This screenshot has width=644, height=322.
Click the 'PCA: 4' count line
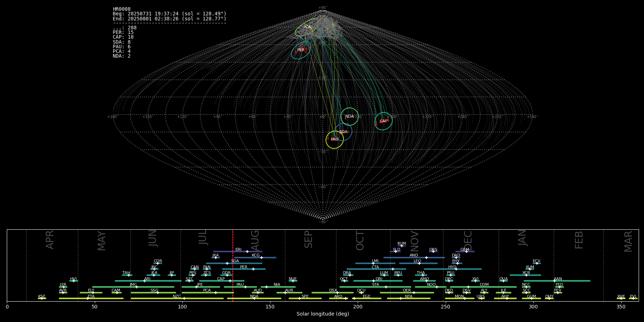pyautogui.click(x=122, y=52)
